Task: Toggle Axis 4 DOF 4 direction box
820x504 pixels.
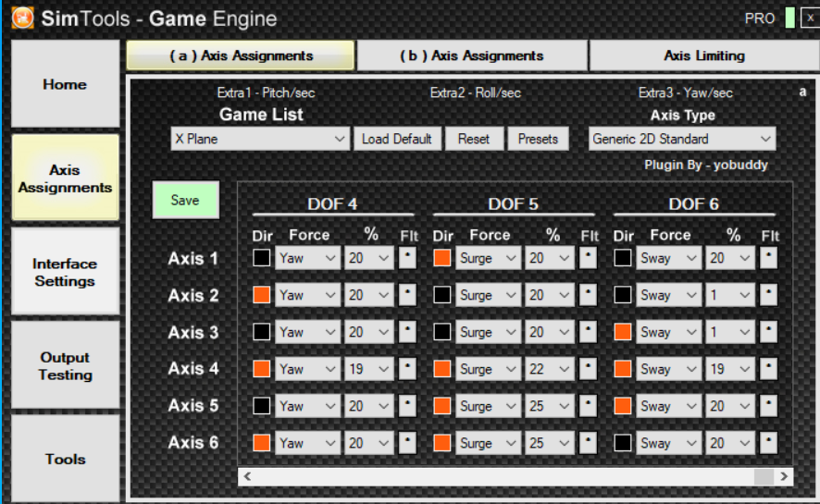Action: click(262, 369)
